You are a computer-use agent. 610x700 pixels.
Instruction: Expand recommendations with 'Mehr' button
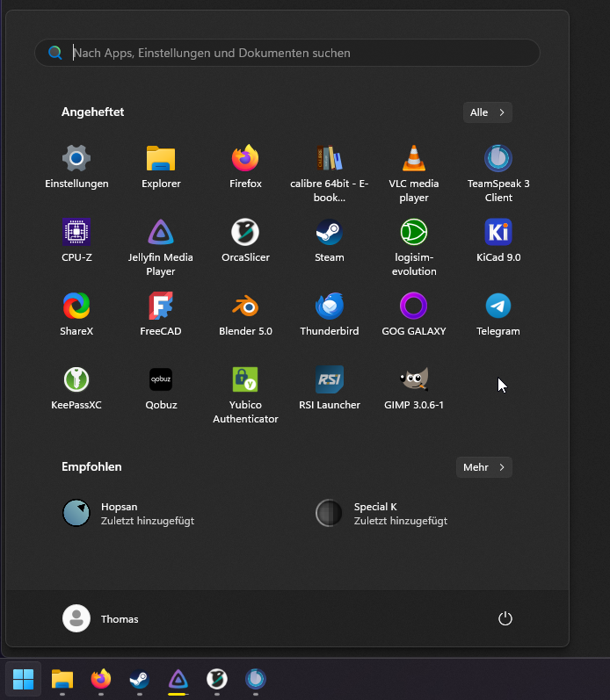tap(483, 467)
